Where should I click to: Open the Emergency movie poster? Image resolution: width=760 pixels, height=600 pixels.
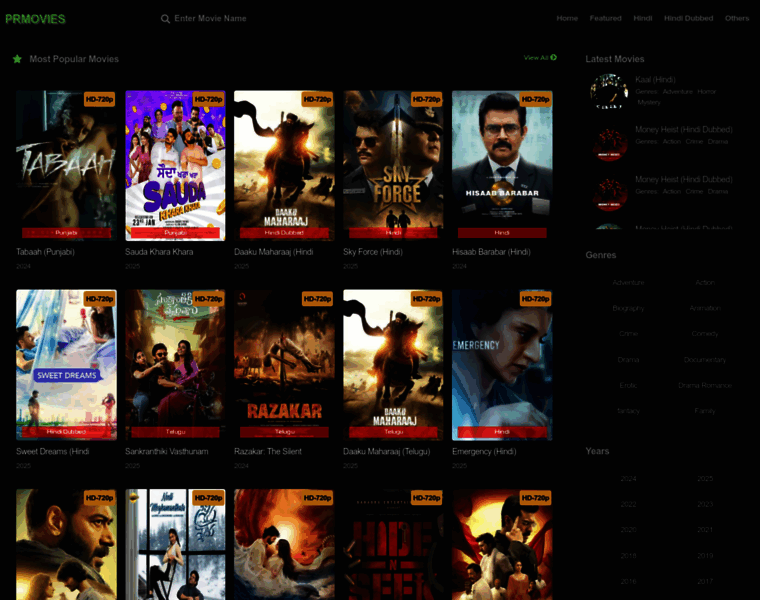click(x=502, y=365)
